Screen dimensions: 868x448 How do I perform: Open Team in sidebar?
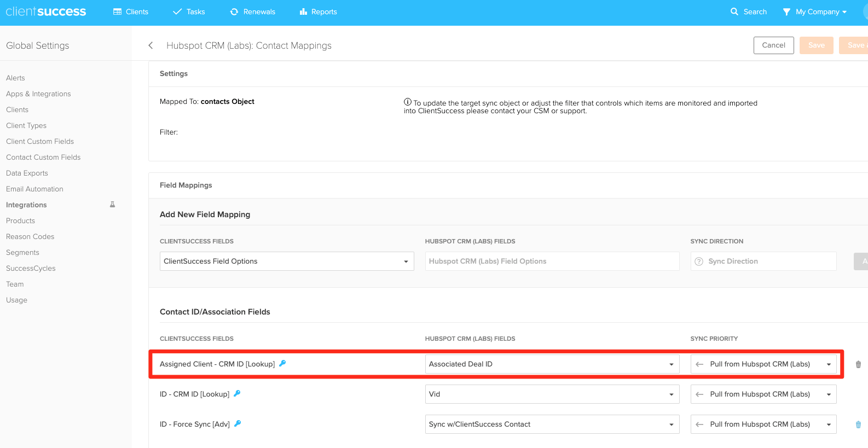15,284
